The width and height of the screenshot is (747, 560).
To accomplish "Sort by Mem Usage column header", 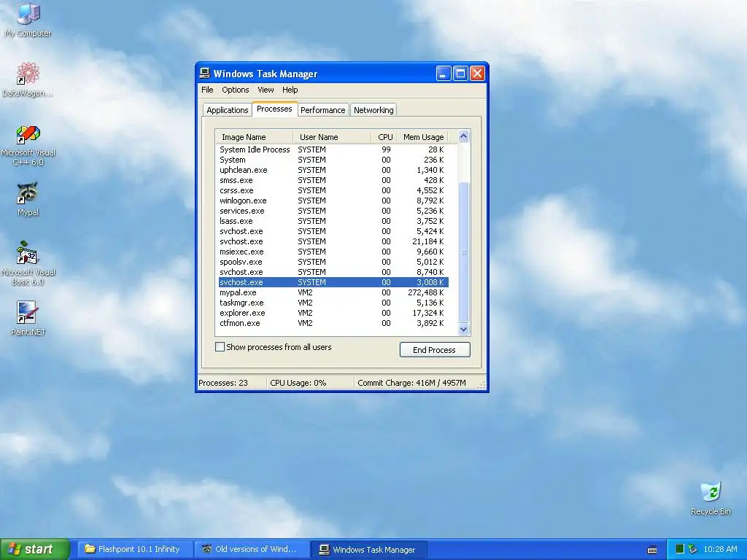I will tap(422, 137).
